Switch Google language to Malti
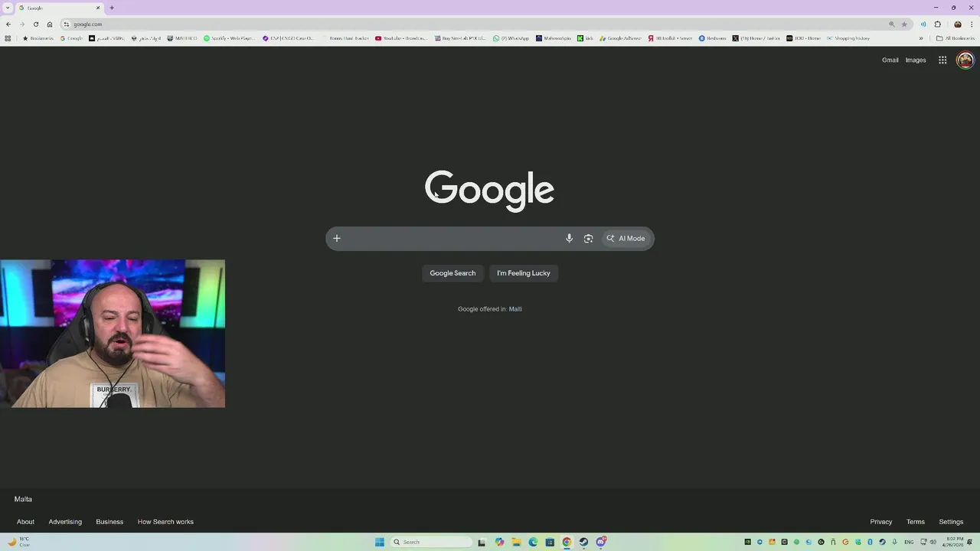The image size is (980, 551). click(515, 309)
